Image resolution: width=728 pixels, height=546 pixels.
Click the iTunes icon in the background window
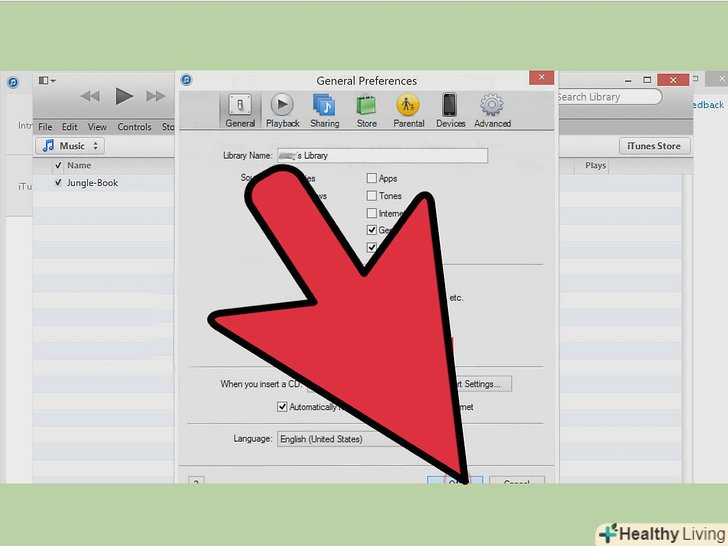click(x=13, y=83)
